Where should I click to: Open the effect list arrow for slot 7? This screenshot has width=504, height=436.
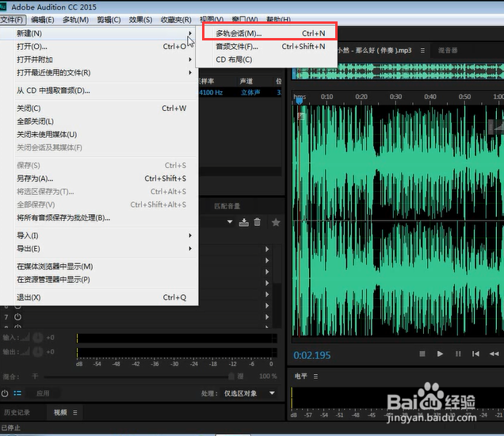point(267,317)
